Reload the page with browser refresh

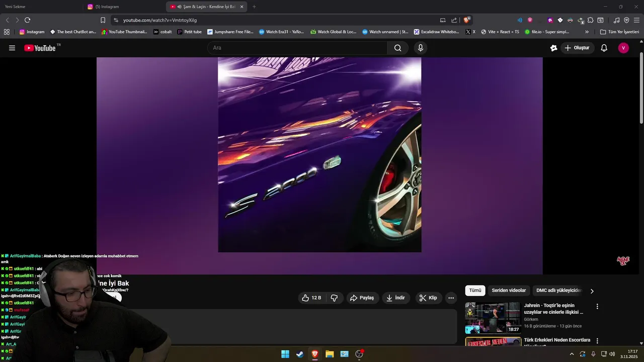coord(28,20)
